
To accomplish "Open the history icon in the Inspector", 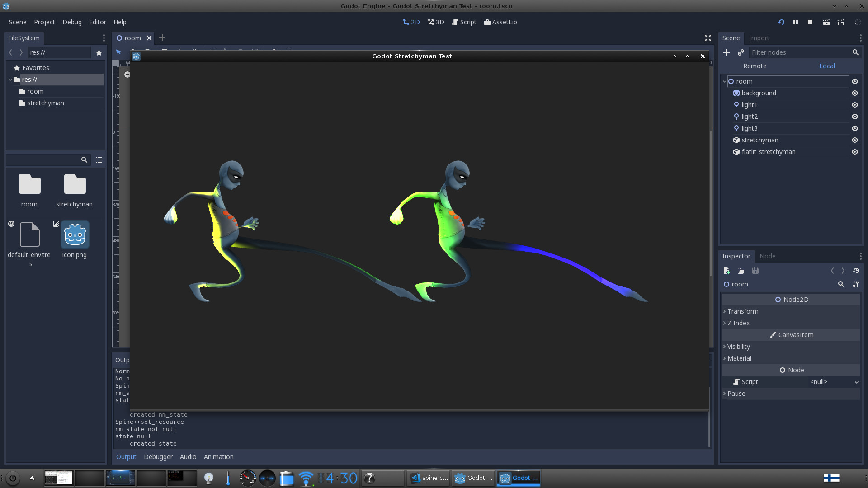I will coord(856,271).
